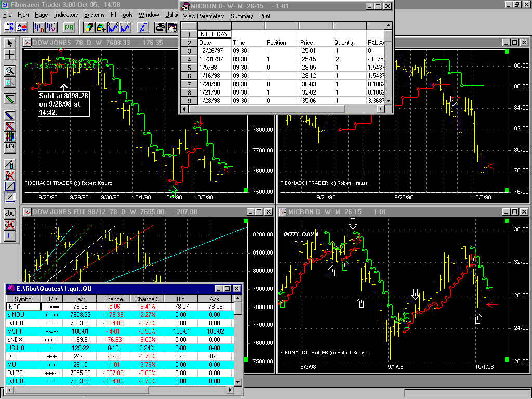Select the arrow pointer tool
The height and width of the screenshot is (399, 532).
coord(9,43)
